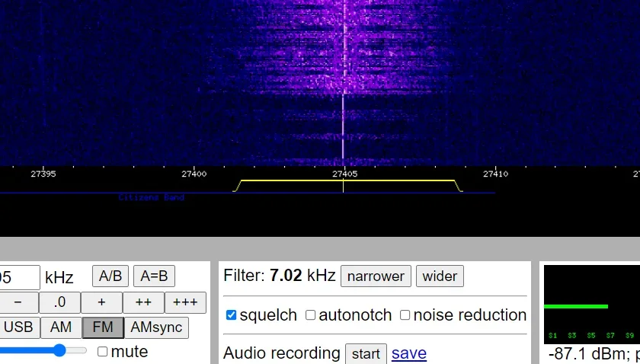Open the save recording link

pos(409,353)
